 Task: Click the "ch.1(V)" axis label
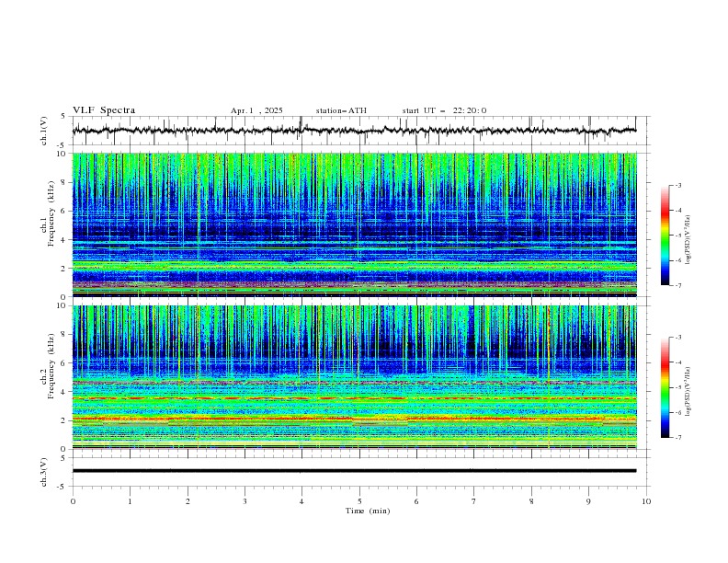click(x=43, y=131)
